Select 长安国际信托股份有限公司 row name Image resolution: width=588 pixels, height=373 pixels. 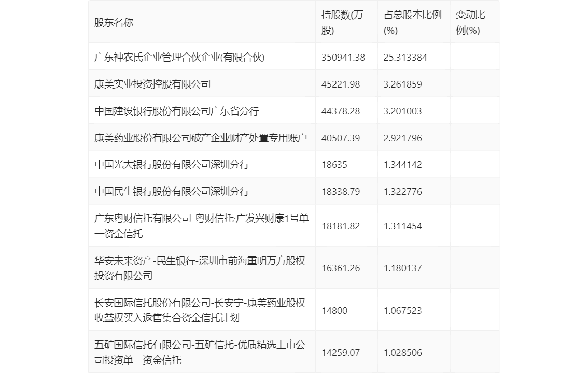(200, 310)
